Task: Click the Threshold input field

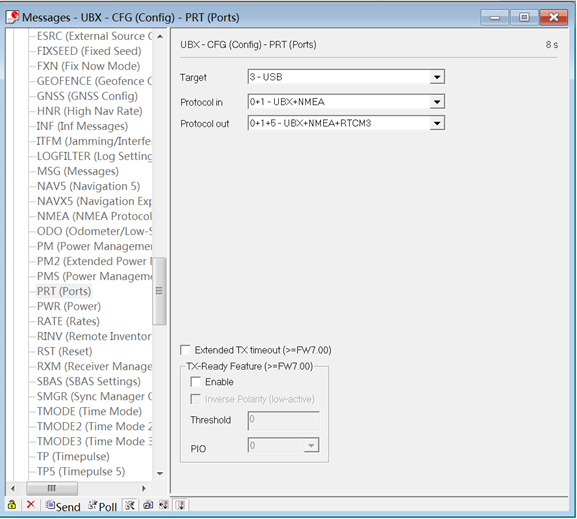Action: point(283,421)
